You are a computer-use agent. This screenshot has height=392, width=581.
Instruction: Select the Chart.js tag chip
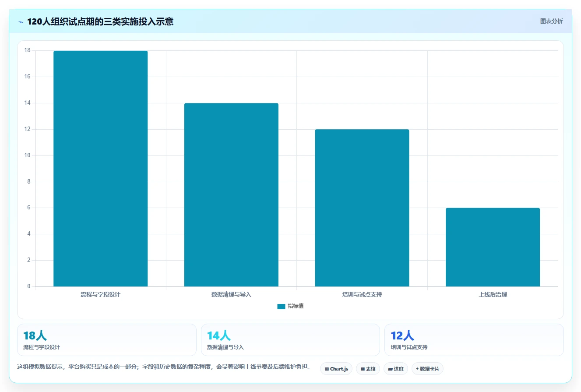[x=336, y=369]
